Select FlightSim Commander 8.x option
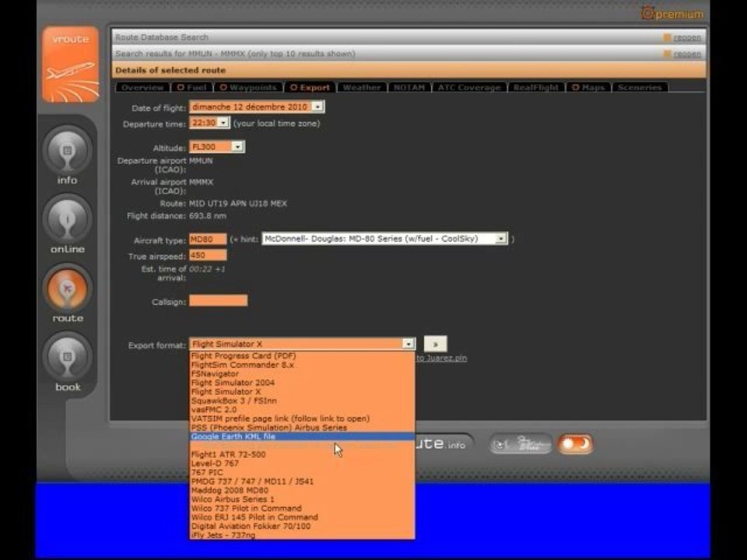The width and height of the screenshot is (747, 560). (x=302, y=365)
